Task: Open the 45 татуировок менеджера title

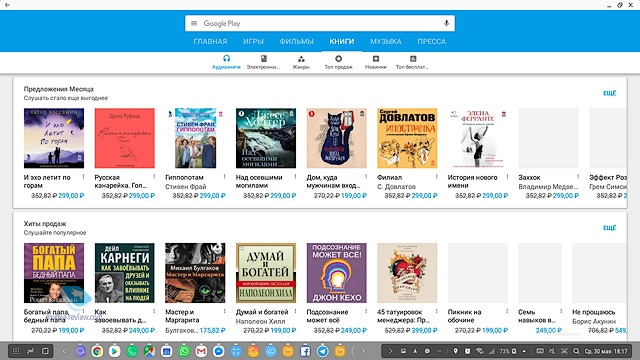Action: (404, 316)
